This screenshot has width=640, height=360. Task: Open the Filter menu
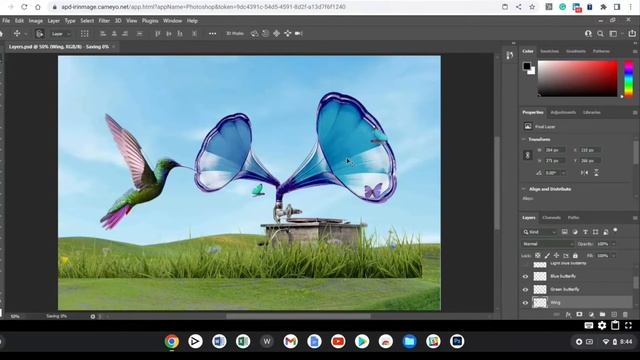pos(104,20)
